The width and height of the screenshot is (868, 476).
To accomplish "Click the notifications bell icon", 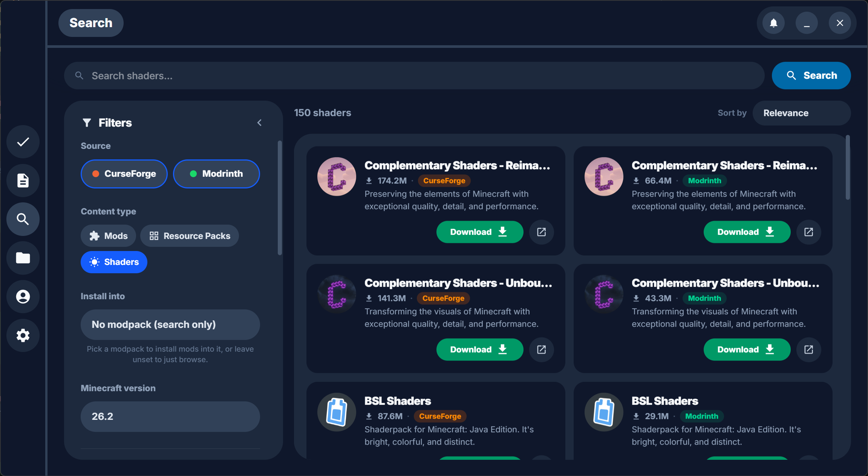I will tap(773, 23).
